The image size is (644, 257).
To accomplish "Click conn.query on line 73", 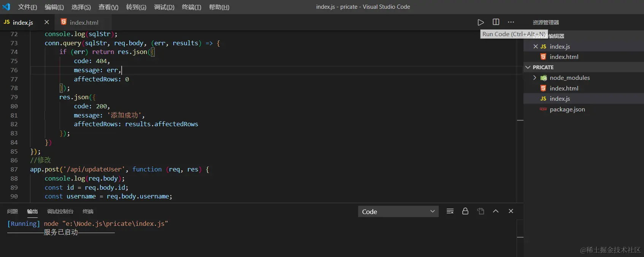I will coord(63,43).
